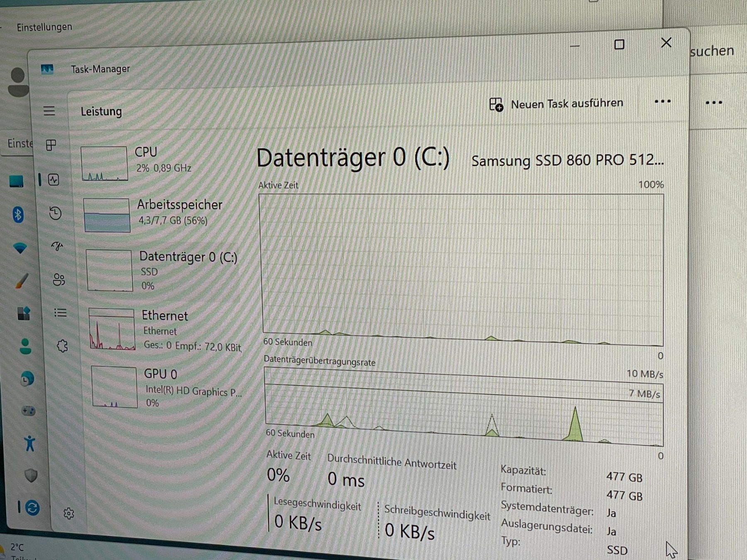The width and height of the screenshot is (747, 560).
Task: Click the Schreibgeschwindigkeit 0 KB/s value
Action: (410, 531)
